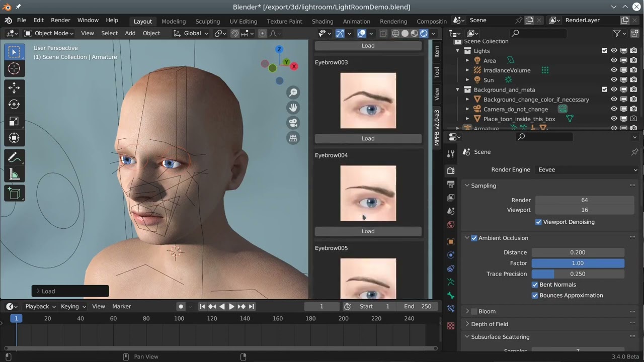Open the Render menu
This screenshot has width=644, height=362.
[60, 20]
